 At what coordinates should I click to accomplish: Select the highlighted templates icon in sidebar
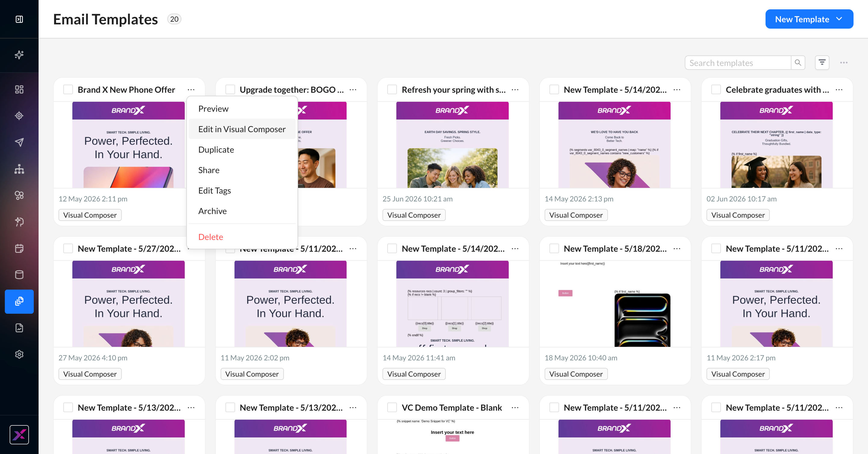click(x=19, y=302)
